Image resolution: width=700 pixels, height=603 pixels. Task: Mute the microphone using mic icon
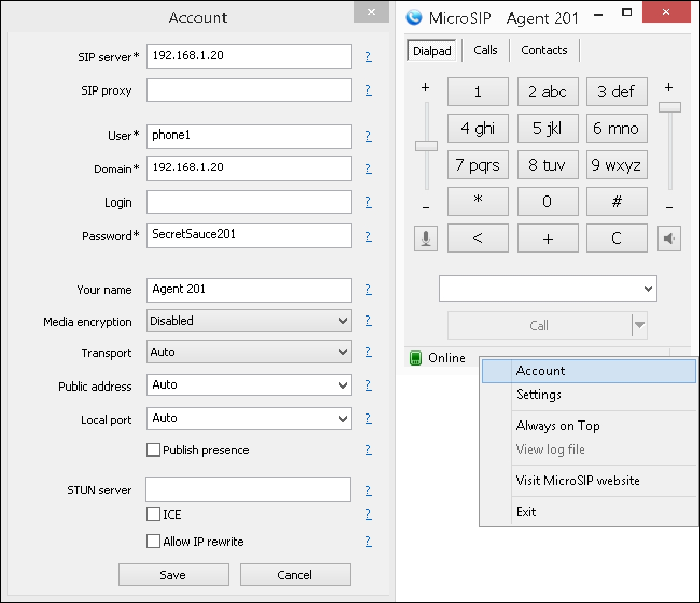[426, 239]
